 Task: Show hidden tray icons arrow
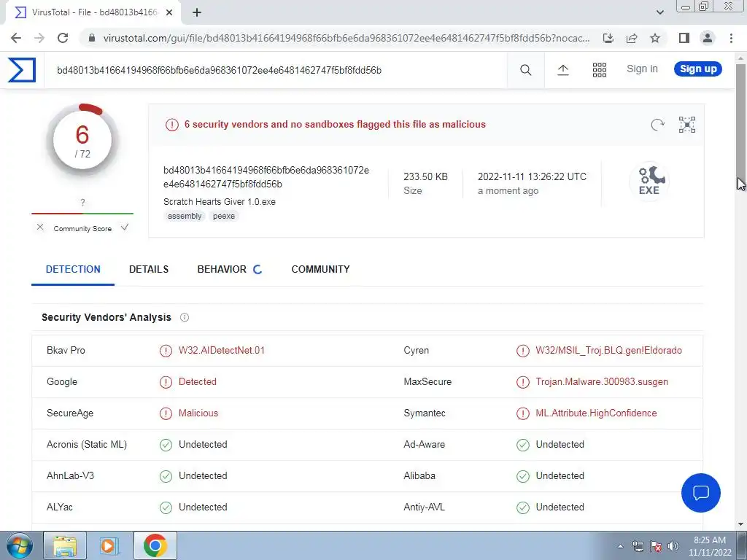click(x=620, y=546)
